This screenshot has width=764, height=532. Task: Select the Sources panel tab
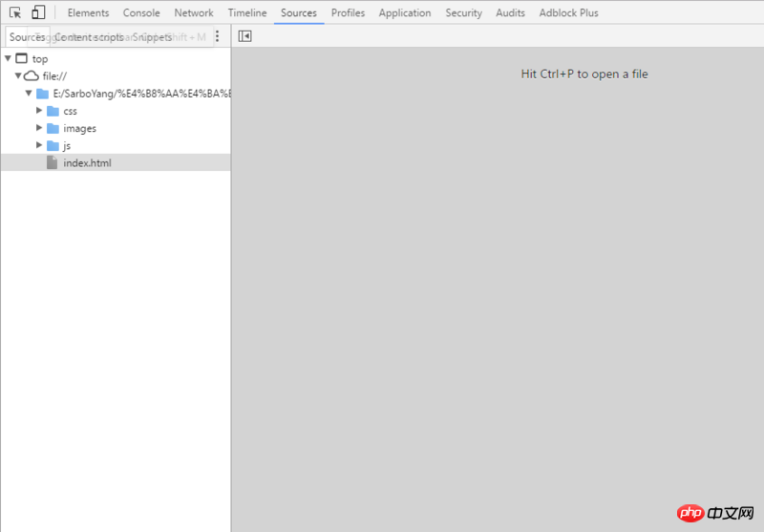[x=299, y=12]
